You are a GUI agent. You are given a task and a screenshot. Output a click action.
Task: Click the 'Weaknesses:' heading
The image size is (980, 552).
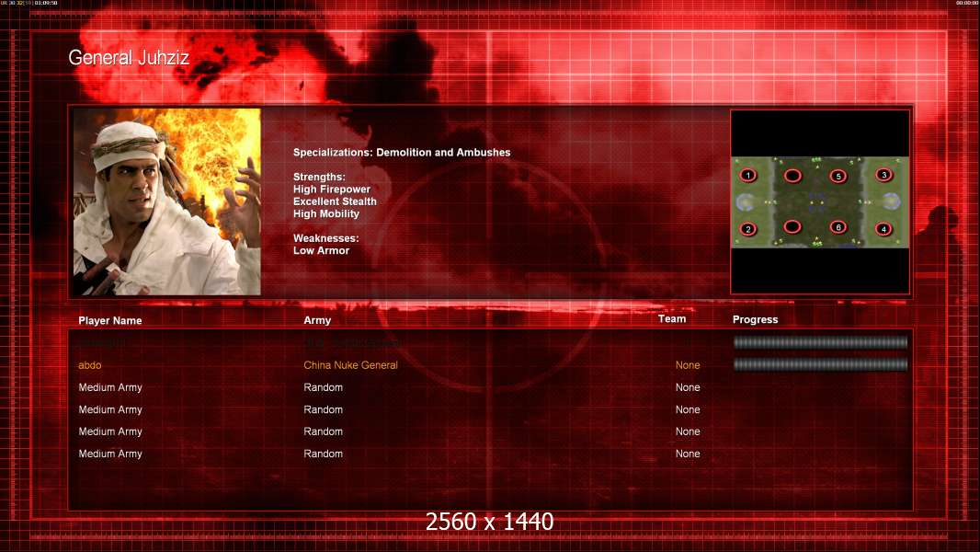click(x=326, y=238)
